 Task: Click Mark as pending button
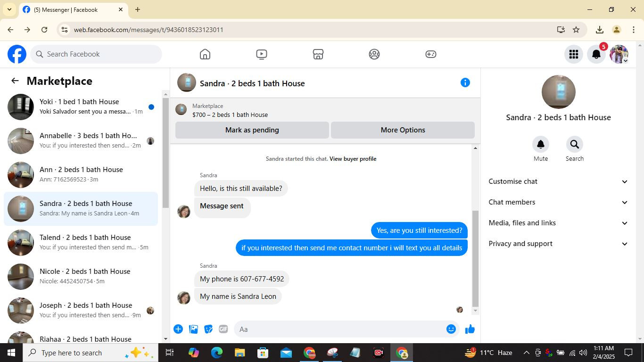(252, 130)
